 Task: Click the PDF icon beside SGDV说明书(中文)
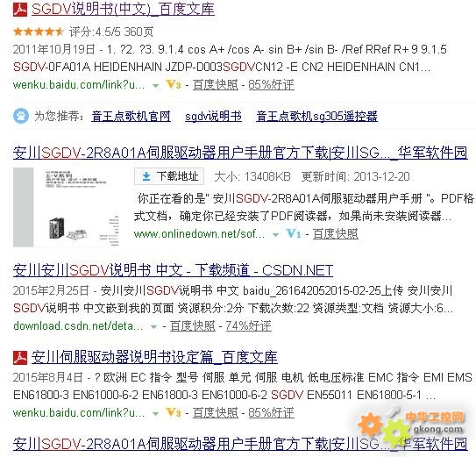click(x=20, y=10)
